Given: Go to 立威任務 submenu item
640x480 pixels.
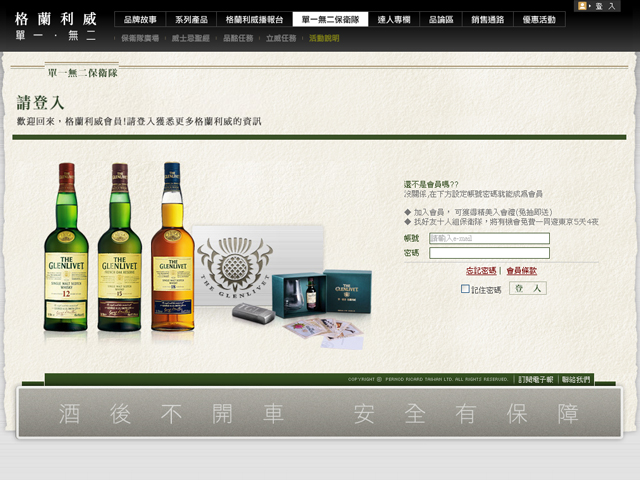Looking at the screenshot, I should tap(281, 38).
